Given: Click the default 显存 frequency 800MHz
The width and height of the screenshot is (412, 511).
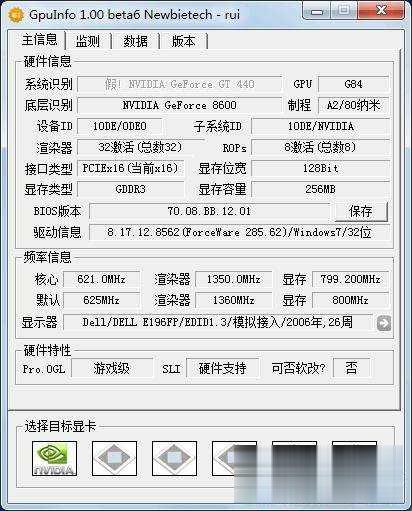Looking at the screenshot, I should pyautogui.click(x=350, y=300).
